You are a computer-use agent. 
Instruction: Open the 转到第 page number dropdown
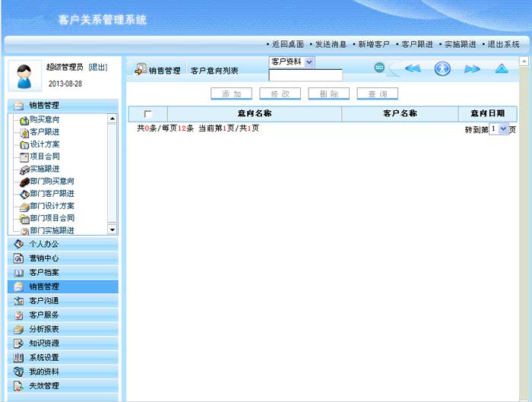coord(502,130)
